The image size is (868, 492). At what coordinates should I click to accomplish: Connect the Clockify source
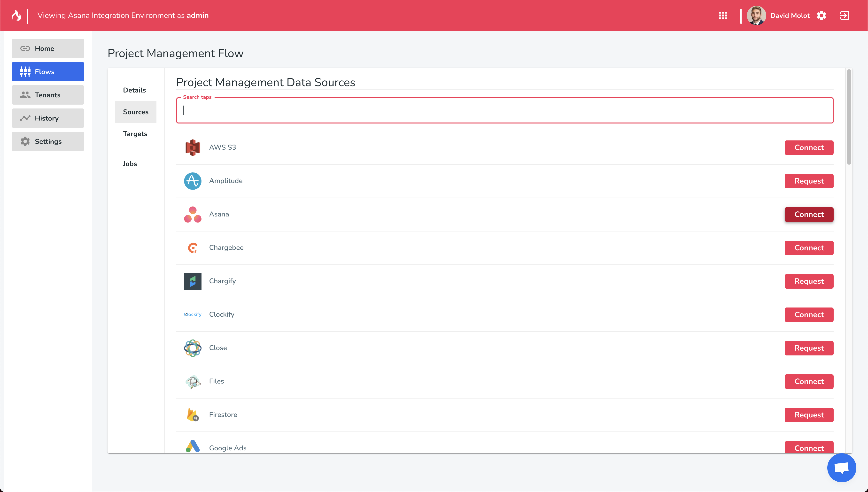809,315
